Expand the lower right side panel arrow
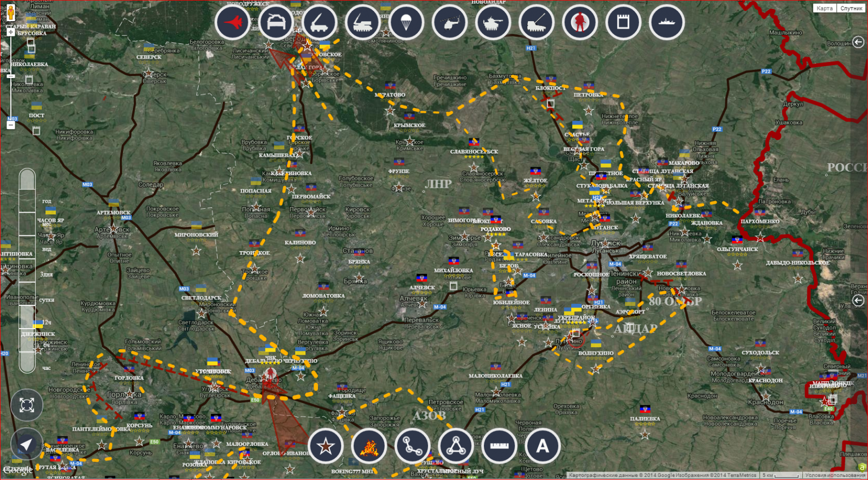 click(858, 300)
